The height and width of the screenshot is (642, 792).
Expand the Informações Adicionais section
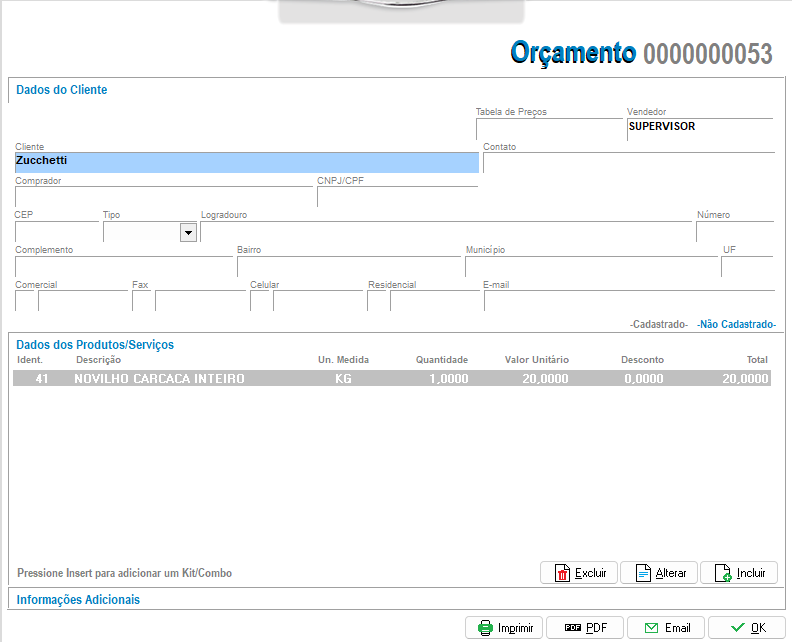pyautogui.click(x=78, y=600)
